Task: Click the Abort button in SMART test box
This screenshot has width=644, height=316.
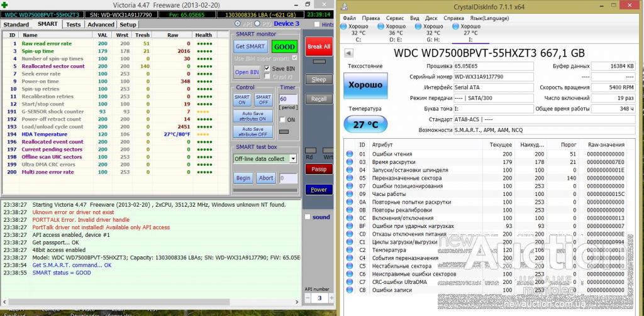Action: click(x=266, y=178)
